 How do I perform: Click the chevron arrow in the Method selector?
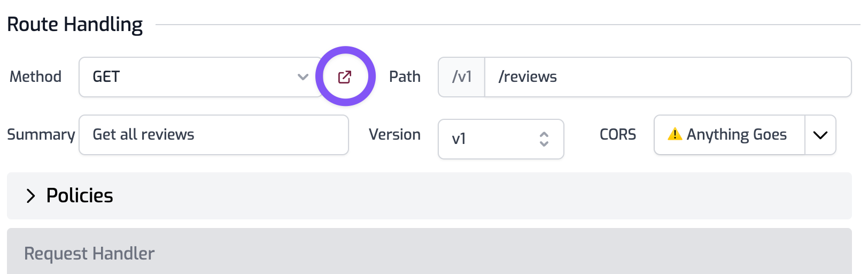(x=303, y=77)
